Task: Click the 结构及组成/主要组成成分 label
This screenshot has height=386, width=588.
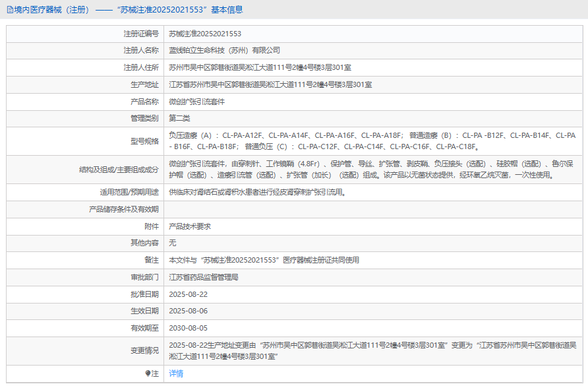Action: [119, 170]
